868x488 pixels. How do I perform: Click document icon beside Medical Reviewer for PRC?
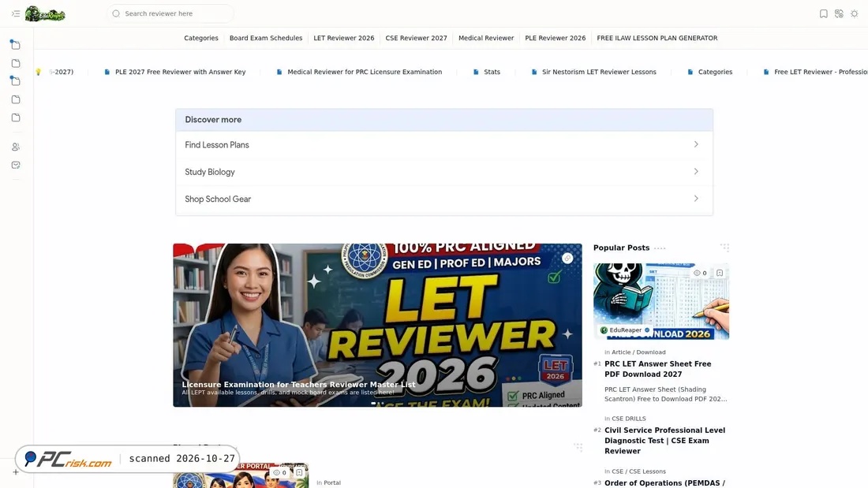click(279, 72)
